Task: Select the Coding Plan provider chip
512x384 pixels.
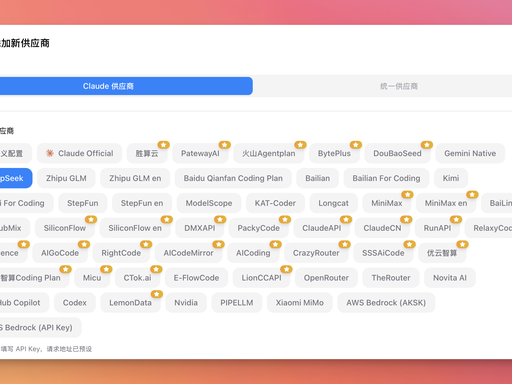Action: [x=34, y=278]
